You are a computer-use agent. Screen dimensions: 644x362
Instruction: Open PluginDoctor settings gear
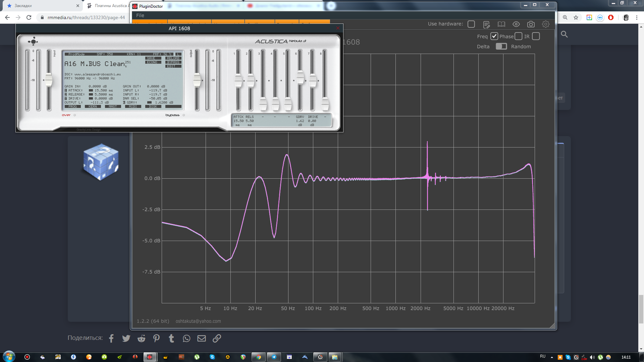coord(546,24)
